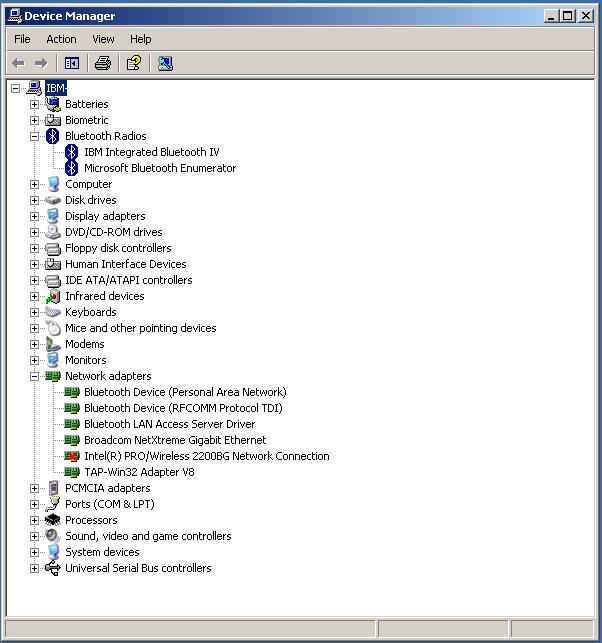Select the System devices label
Image resolution: width=602 pixels, height=643 pixels.
coord(102,552)
